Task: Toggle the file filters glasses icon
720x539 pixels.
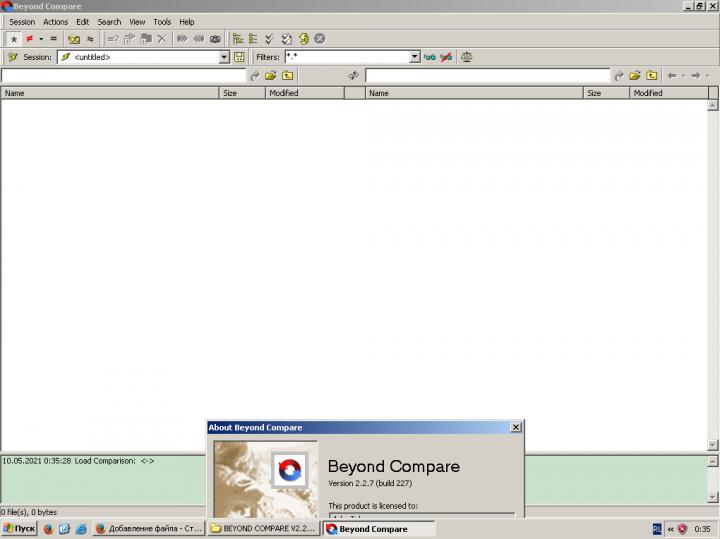Action: pyautogui.click(x=430, y=57)
